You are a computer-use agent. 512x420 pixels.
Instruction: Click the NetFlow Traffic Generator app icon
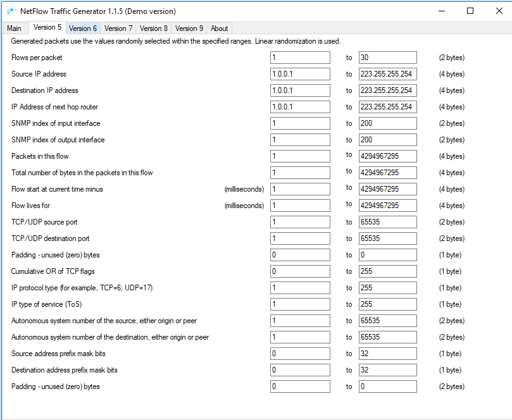11,11
